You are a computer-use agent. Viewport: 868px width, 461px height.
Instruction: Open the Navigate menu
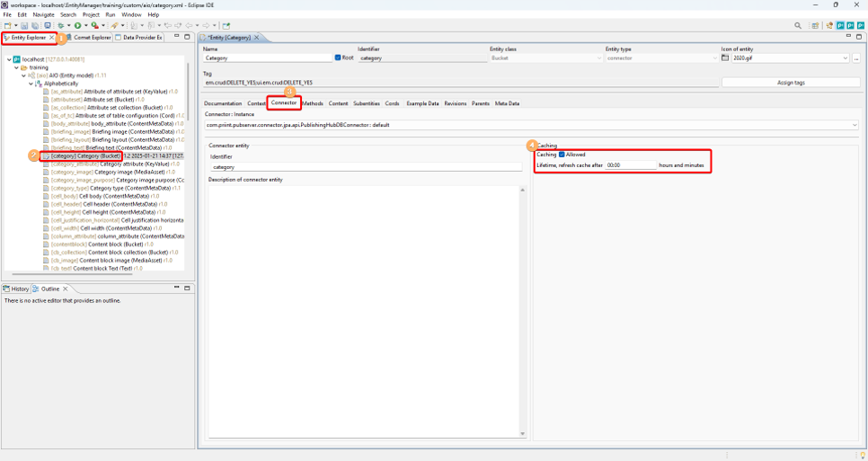coord(44,14)
